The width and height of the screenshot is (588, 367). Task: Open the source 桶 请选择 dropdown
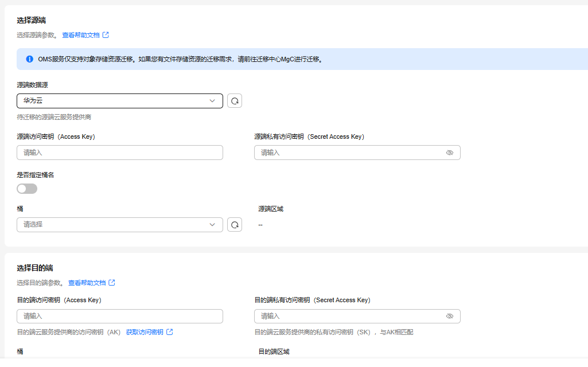(x=120, y=225)
